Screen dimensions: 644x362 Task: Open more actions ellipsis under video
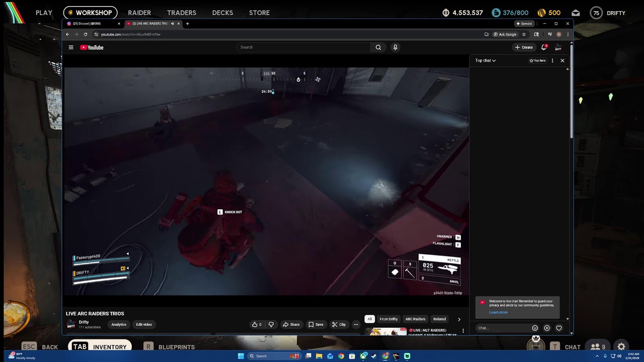356,324
